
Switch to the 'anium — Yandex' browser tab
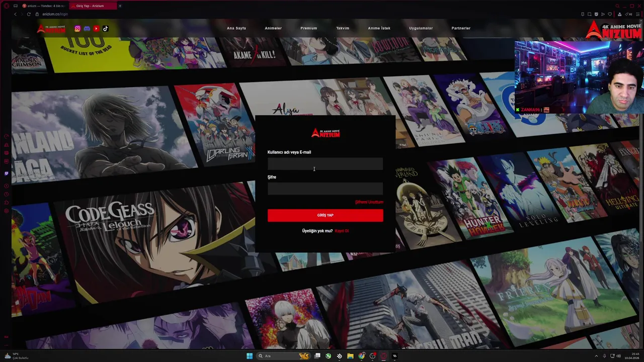point(43,6)
